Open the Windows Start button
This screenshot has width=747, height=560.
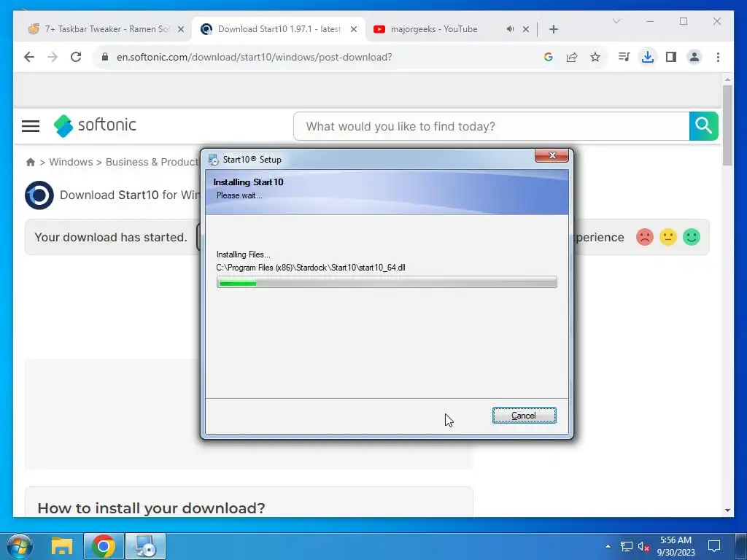[20, 547]
